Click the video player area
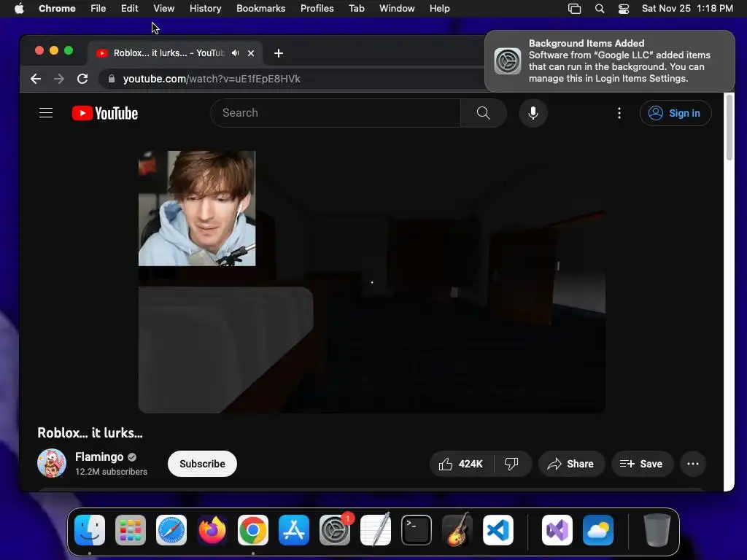747x560 pixels. 371,282
